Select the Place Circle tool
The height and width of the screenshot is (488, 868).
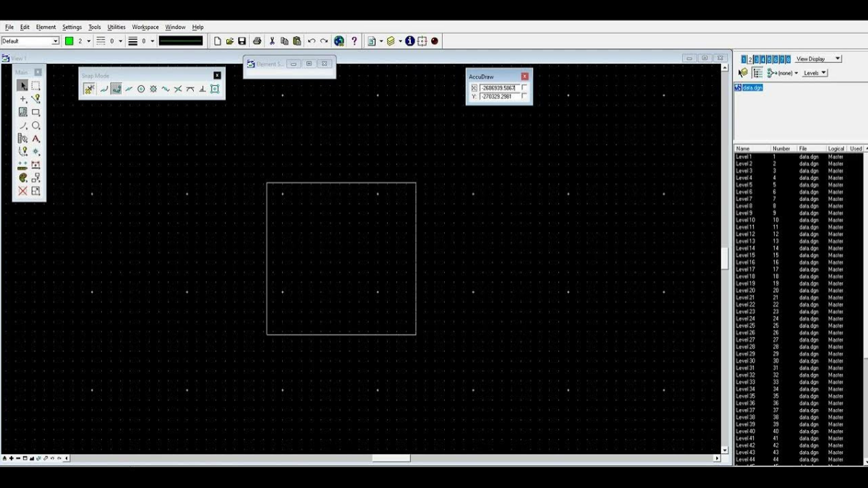35,126
